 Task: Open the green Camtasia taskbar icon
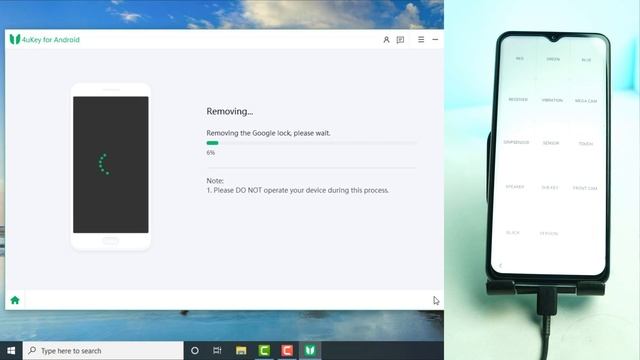tap(264, 351)
